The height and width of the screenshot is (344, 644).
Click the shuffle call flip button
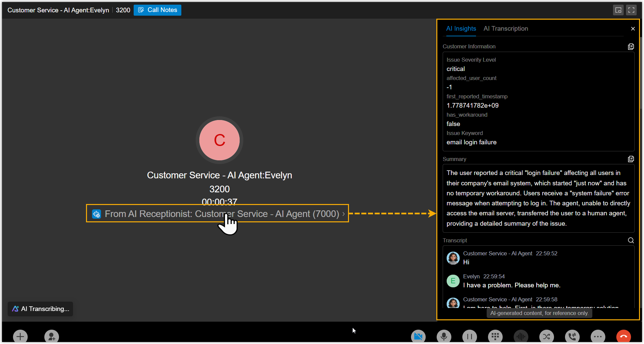point(547,337)
